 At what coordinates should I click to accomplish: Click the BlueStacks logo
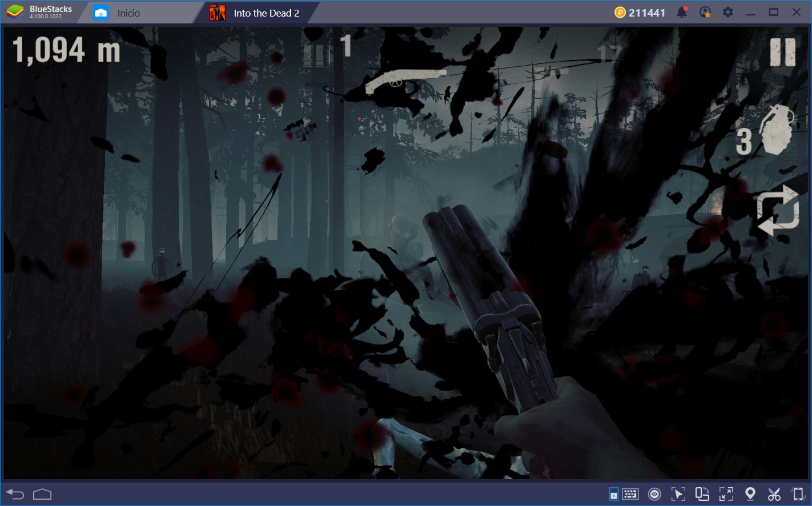pyautogui.click(x=15, y=12)
